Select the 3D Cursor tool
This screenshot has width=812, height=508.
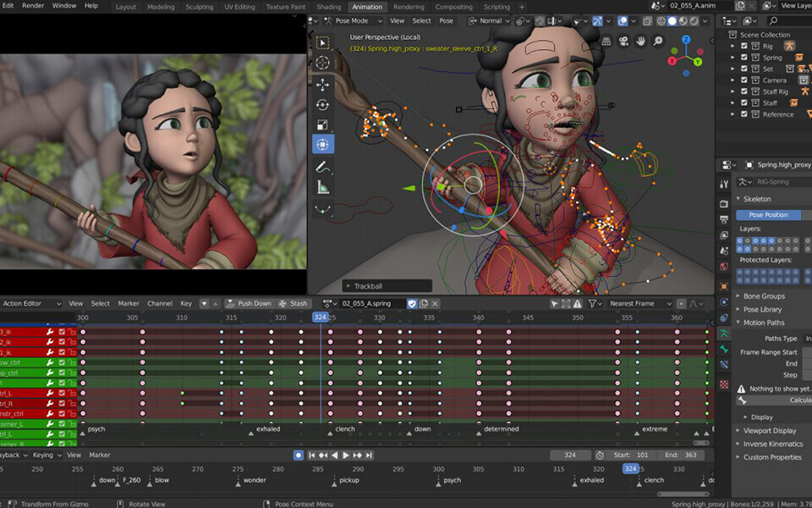[322, 63]
